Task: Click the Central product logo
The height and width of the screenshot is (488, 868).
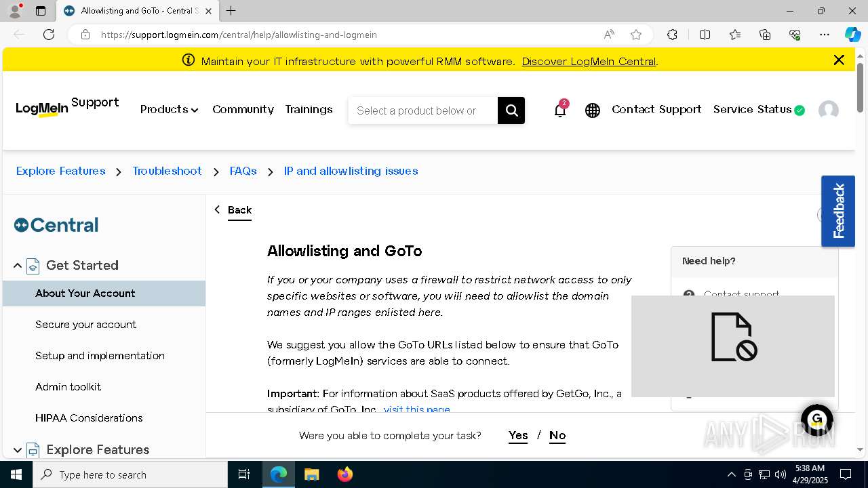Action: click(56, 225)
